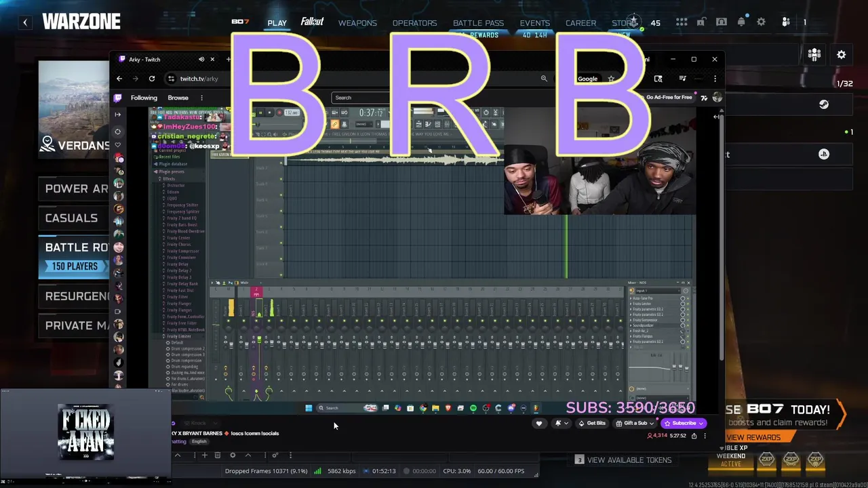
Task: Click Go Ad-Free for Free button
Action: coord(669,98)
